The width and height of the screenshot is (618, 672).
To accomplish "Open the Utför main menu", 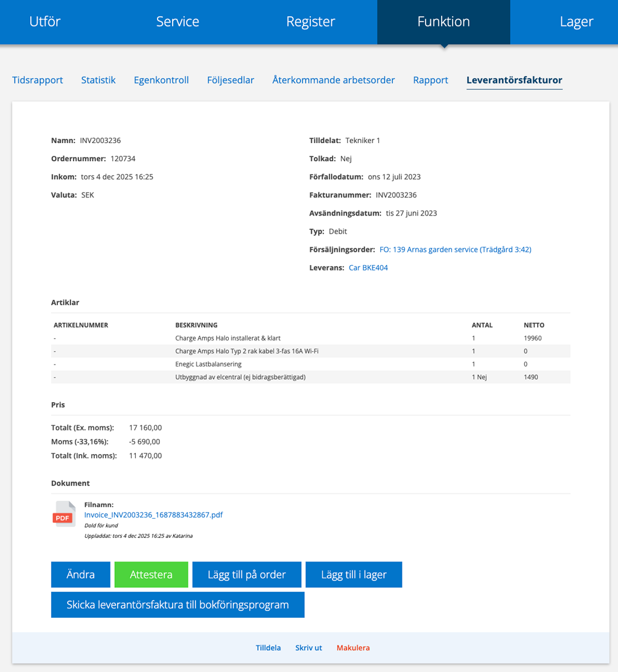I will [45, 22].
